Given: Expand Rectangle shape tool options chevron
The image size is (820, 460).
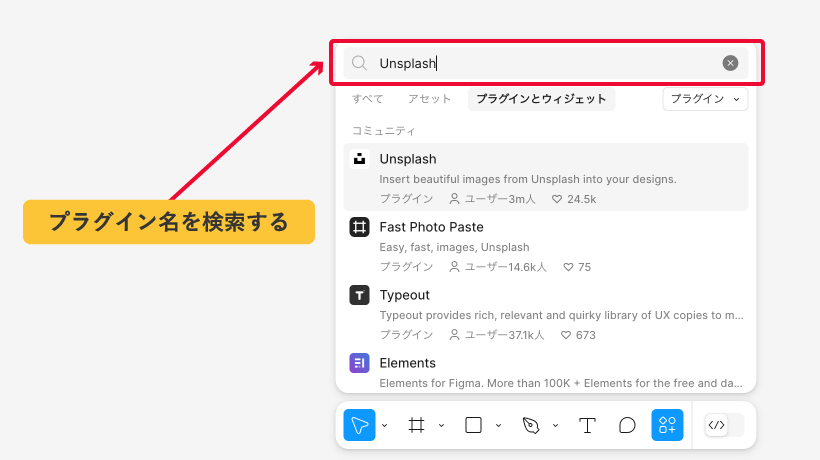Looking at the screenshot, I should click(x=498, y=426).
